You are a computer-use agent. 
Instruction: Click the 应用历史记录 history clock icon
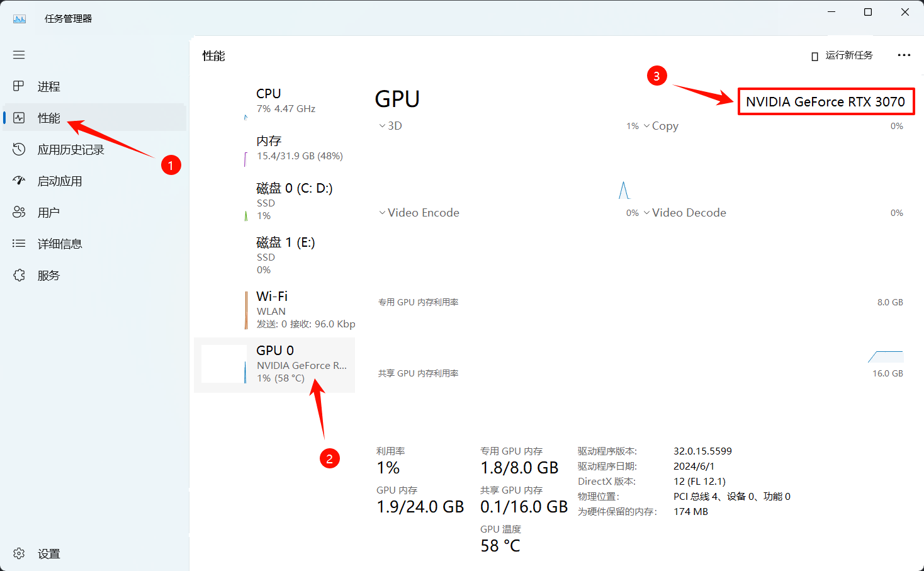tap(19, 149)
